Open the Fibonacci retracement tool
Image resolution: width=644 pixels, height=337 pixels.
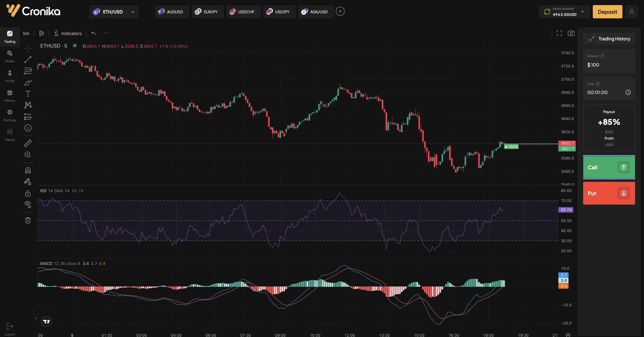click(28, 71)
